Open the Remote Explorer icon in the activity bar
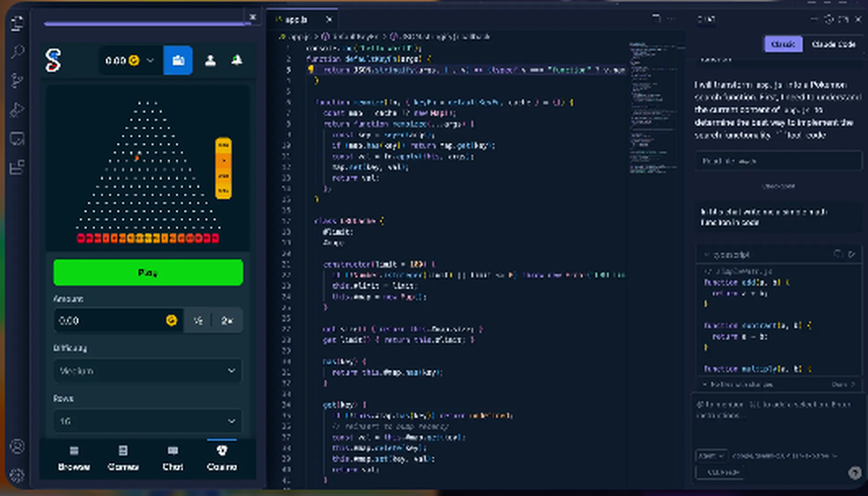 pos(17,138)
